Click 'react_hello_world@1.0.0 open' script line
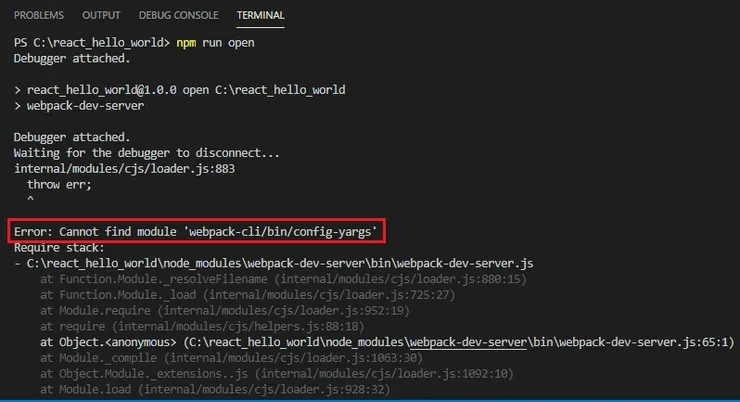Image resolution: width=740 pixels, height=402 pixels. [x=180, y=90]
